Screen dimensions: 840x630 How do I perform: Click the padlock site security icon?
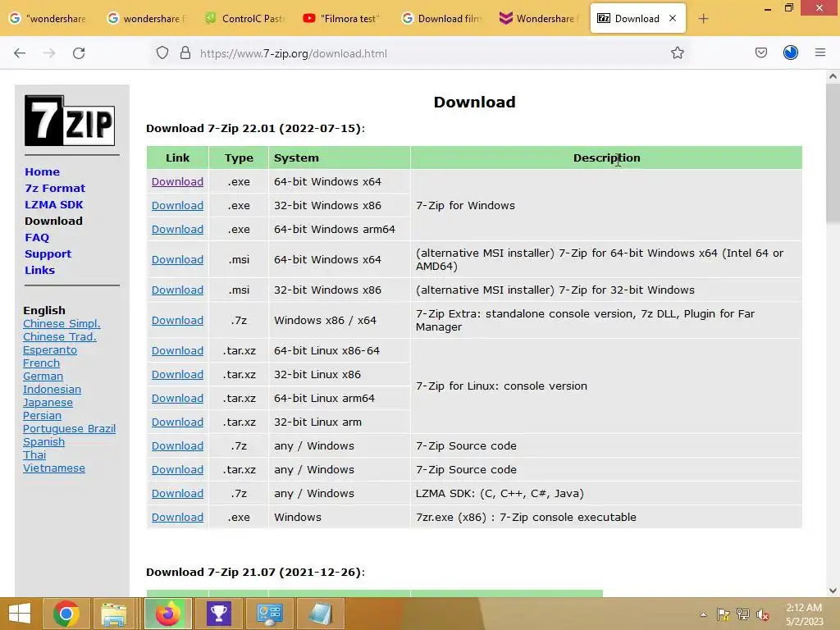[185, 53]
